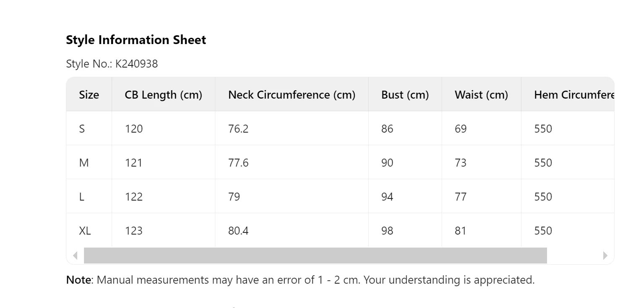The image size is (644, 308).
Task: Click the CB Length (cm) column header
Action: click(163, 95)
